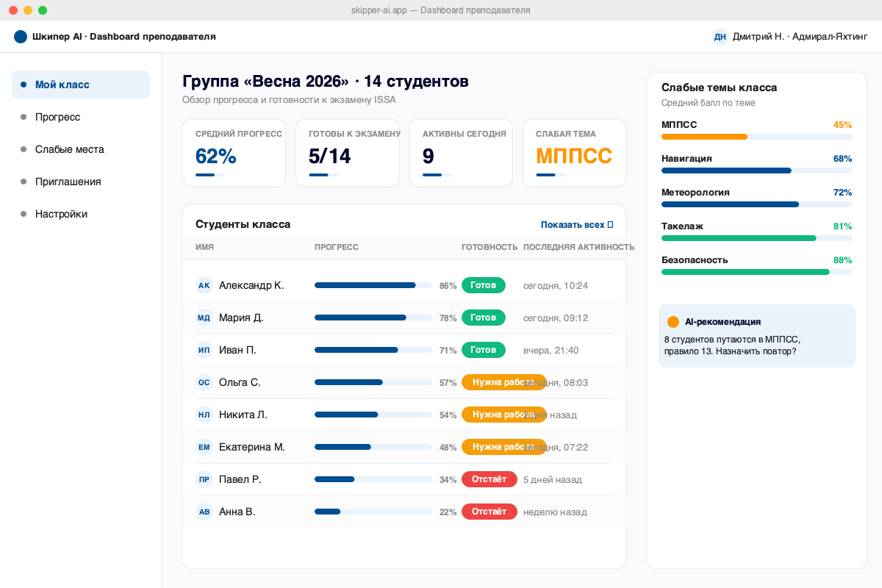Click Ольга С.'s ОС avatar badge
Screen dimensions: 882x588
(x=204, y=382)
